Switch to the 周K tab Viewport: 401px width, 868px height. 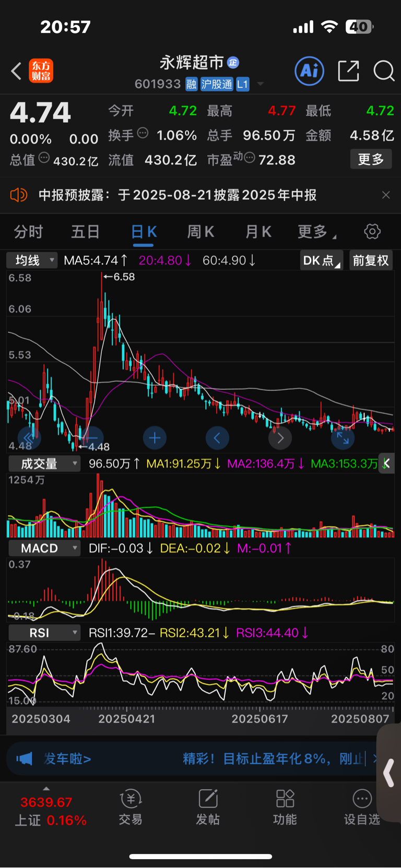pos(200,232)
